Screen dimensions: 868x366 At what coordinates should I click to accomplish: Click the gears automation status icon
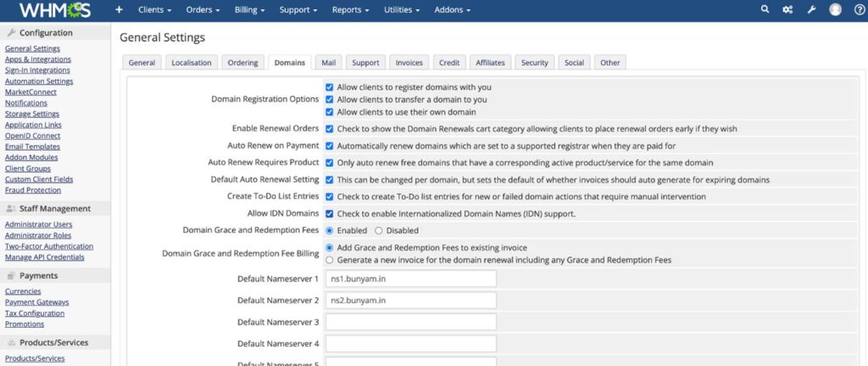coord(787,10)
